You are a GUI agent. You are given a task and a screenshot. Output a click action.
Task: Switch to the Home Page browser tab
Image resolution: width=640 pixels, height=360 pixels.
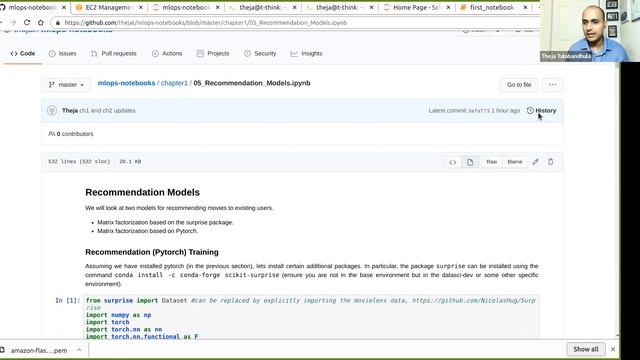[417, 7]
